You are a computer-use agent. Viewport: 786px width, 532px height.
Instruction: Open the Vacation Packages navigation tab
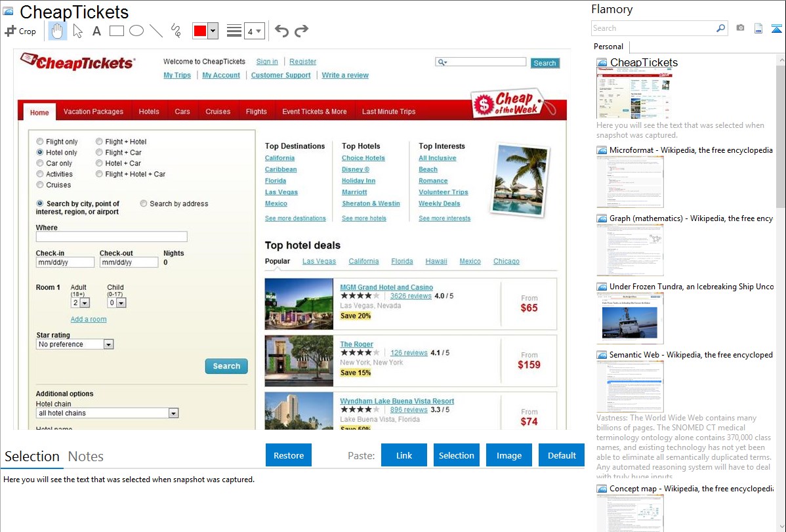click(93, 112)
